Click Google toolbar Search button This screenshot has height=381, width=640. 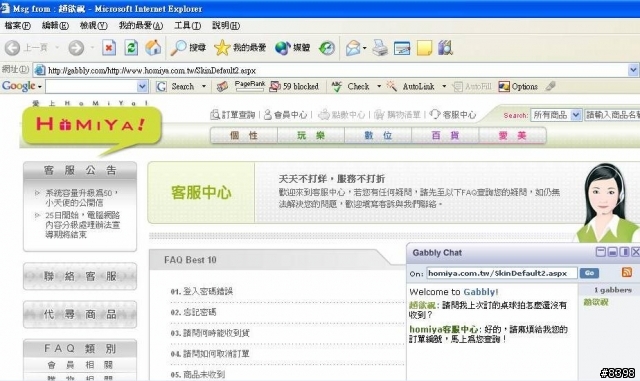coord(176,86)
